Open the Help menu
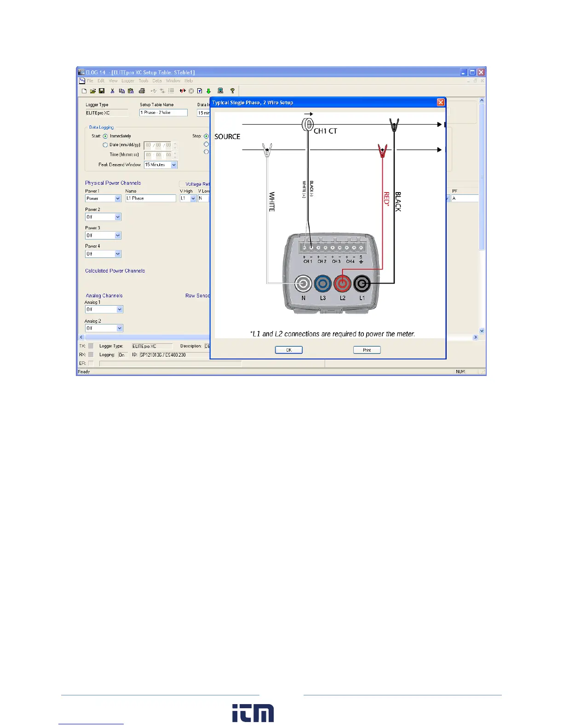 [x=189, y=80]
